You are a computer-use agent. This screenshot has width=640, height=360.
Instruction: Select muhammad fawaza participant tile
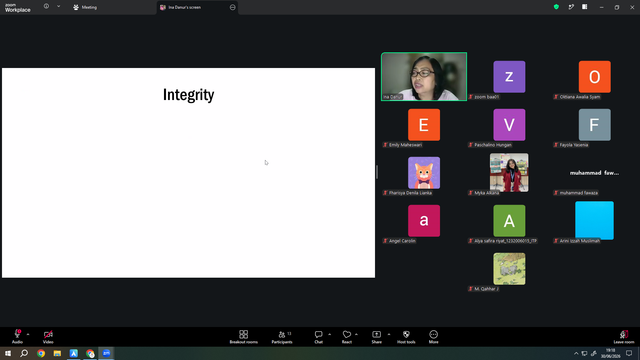point(594,173)
